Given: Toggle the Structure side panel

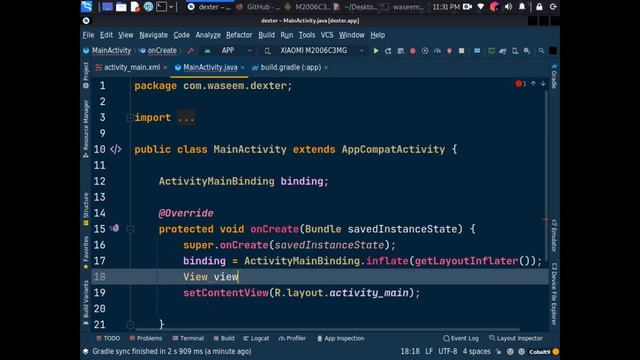Looking at the screenshot, I should coord(86,209).
